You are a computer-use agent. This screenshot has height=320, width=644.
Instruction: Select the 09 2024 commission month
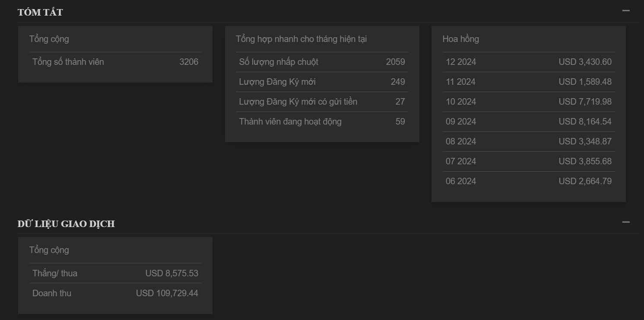point(461,122)
